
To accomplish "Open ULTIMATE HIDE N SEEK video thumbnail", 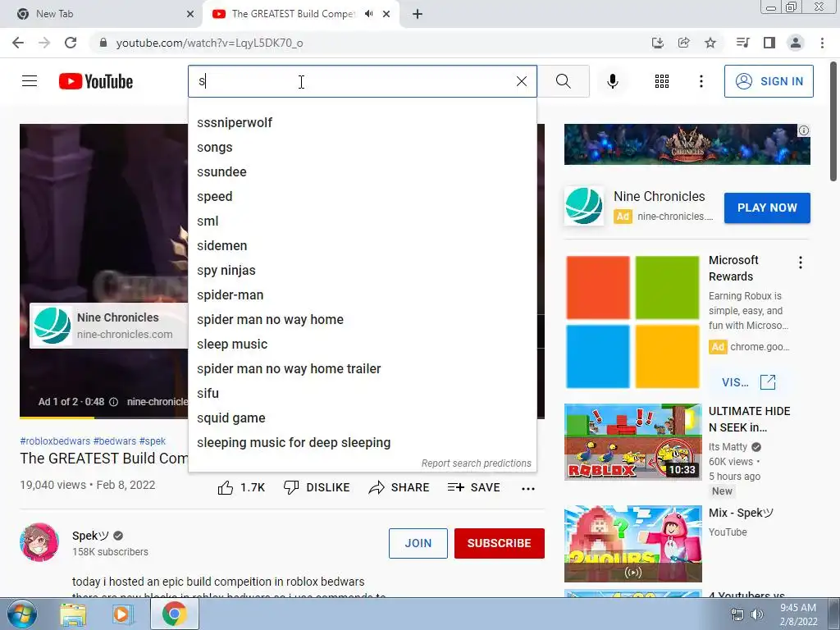I will pyautogui.click(x=632, y=442).
